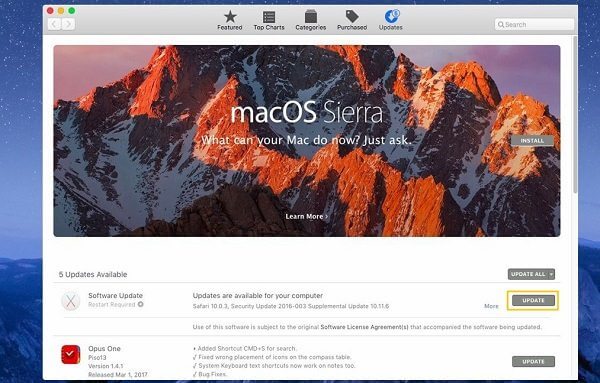This screenshot has width=600, height=383.
Task: Open the Purchased tag icon
Action: (x=352, y=16)
